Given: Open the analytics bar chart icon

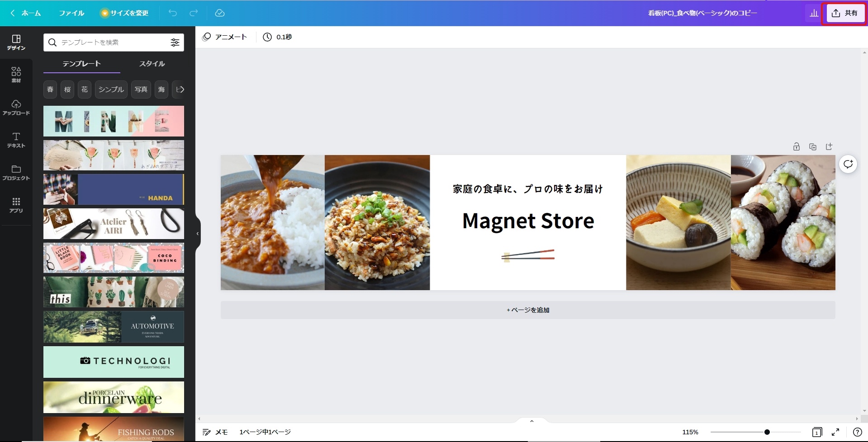Looking at the screenshot, I should point(814,13).
